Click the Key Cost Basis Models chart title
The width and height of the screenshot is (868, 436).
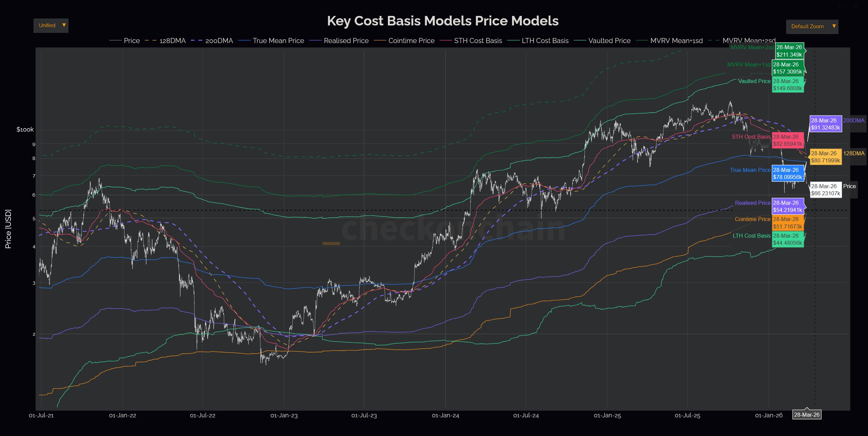pos(442,21)
